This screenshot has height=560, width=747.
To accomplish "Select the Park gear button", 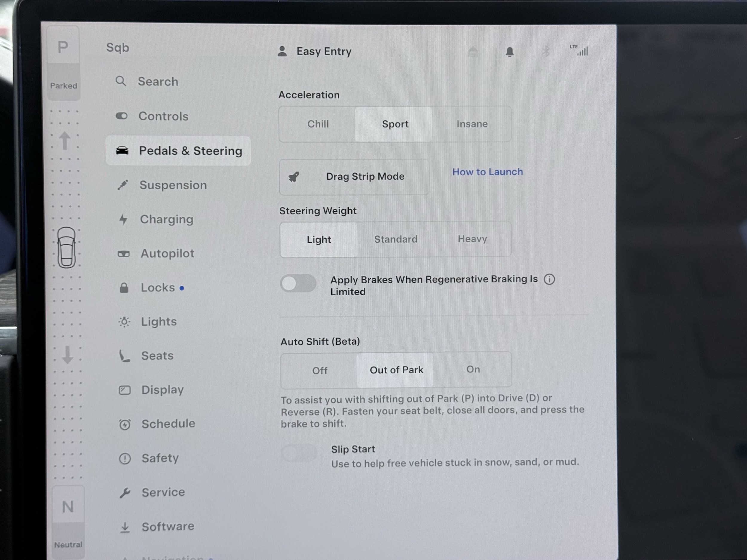I will point(63,48).
